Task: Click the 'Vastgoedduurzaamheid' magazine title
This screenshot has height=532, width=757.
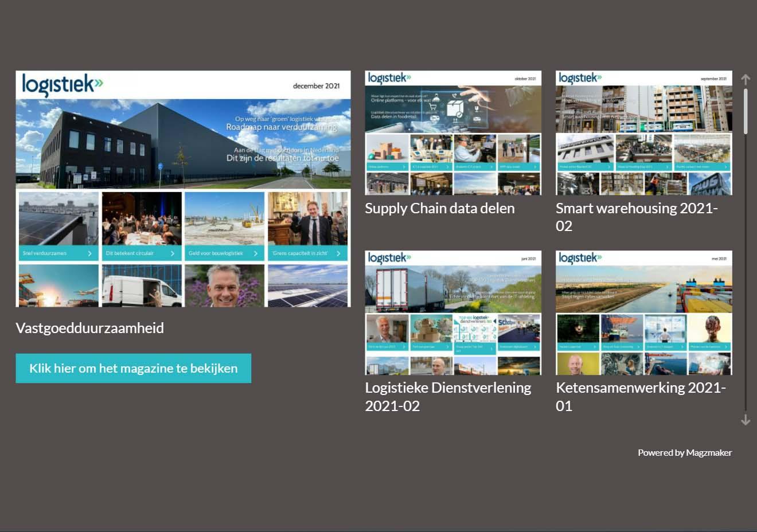Action: point(90,328)
